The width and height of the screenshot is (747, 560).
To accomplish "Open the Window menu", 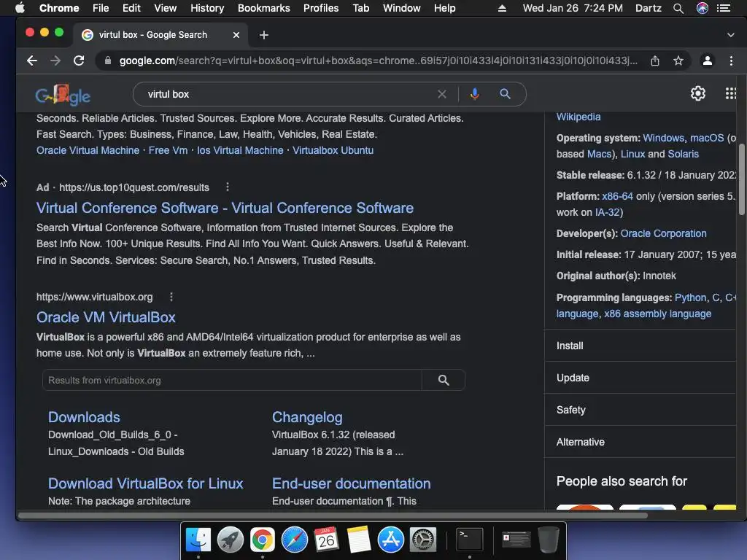I will [x=402, y=8].
